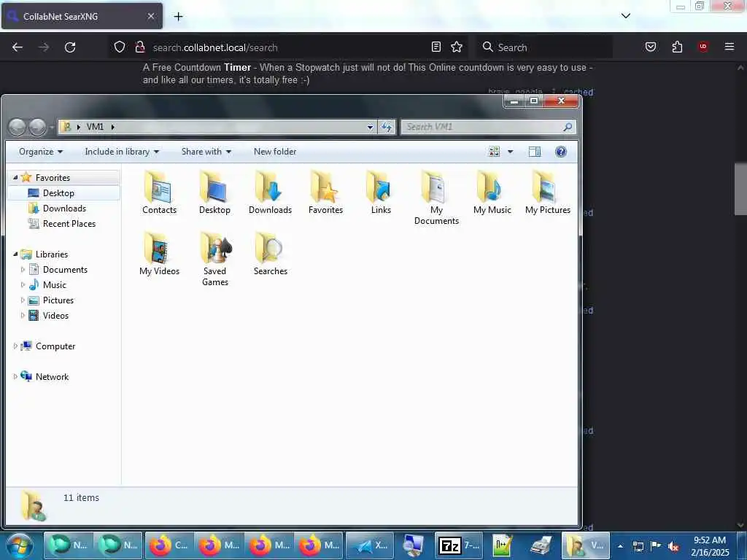The width and height of the screenshot is (747, 560).
Task: Go back in Firefox
Action: pos(18,47)
